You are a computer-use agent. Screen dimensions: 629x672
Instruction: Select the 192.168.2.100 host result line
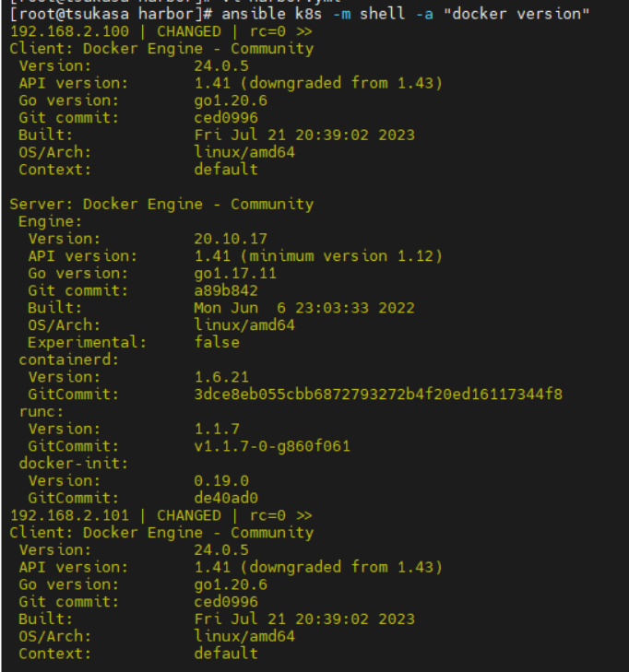point(160,31)
